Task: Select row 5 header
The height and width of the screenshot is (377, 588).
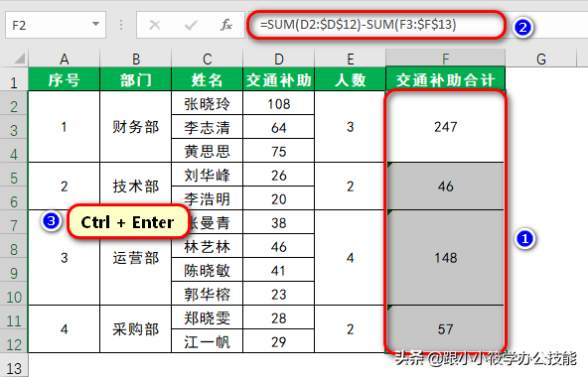Action: (14, 175)
